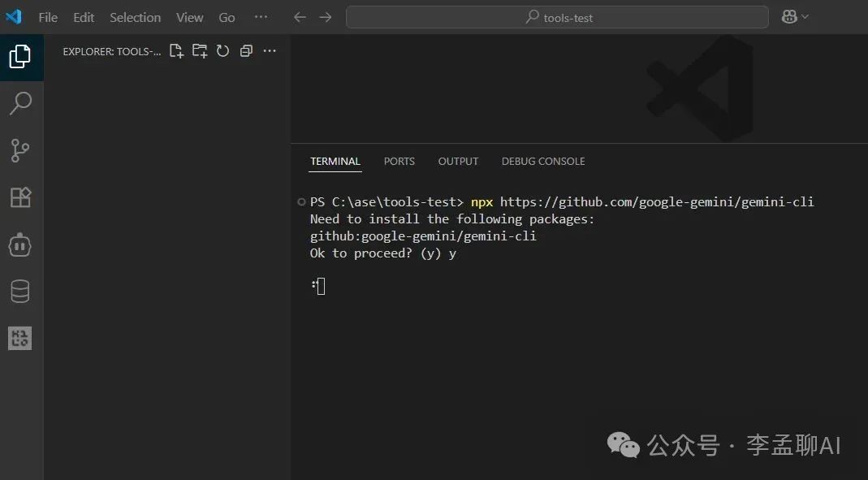
Task: Switch to the DEBUG CONSOLE tab
Action: click(543, 161)
